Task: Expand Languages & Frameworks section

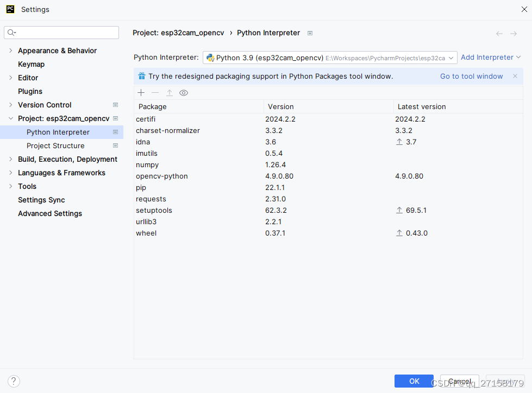Action: coord(10,173)
